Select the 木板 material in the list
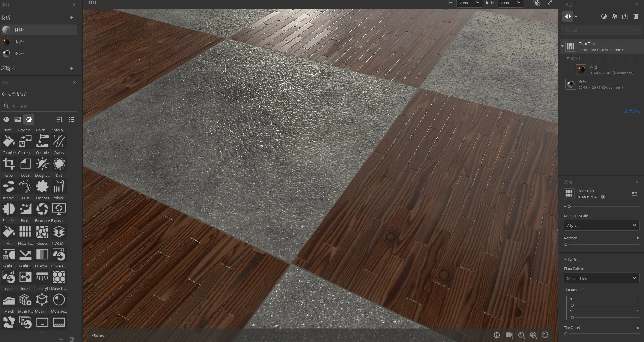644x342 pixels. tap(19, 42)
